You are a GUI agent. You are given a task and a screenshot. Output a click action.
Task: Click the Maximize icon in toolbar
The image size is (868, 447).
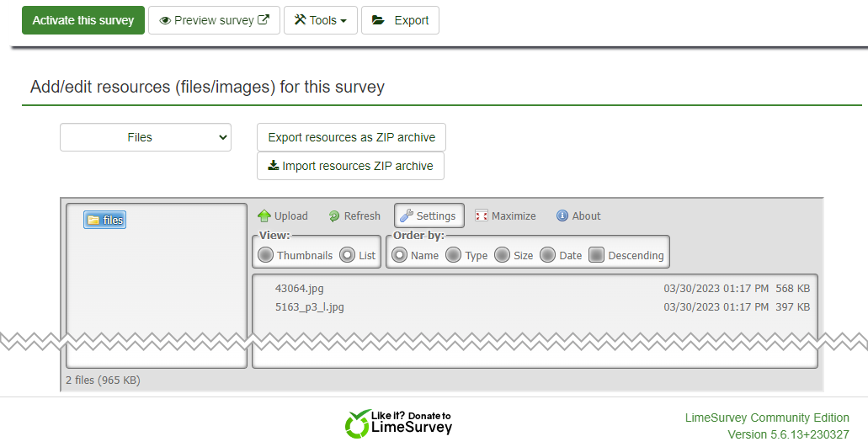point(482,216)
